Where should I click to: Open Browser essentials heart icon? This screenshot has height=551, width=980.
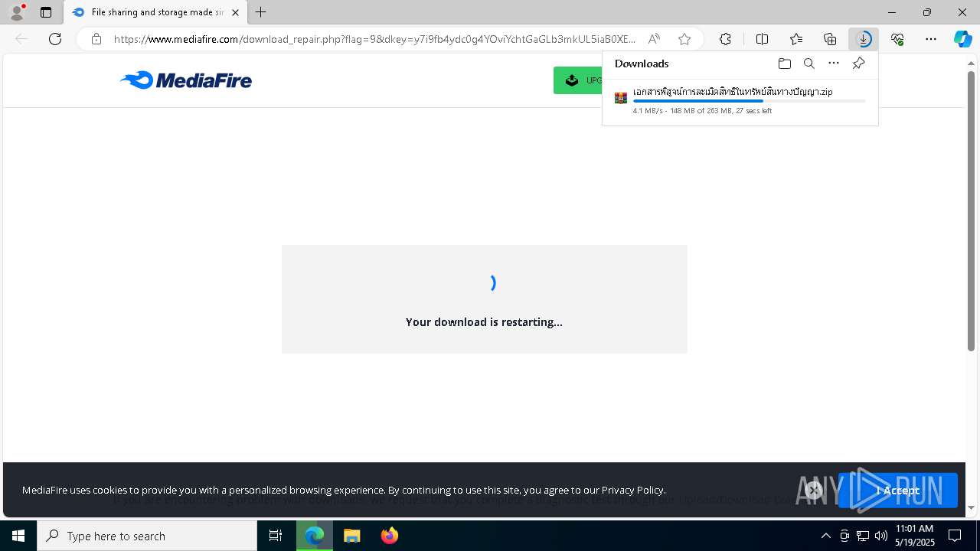coord(897,39)
